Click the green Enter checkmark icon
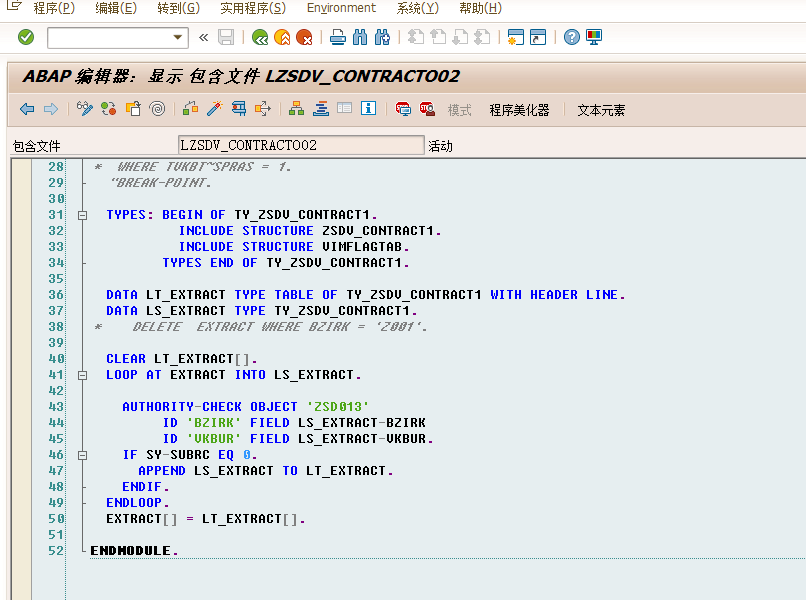 [26, 37]
